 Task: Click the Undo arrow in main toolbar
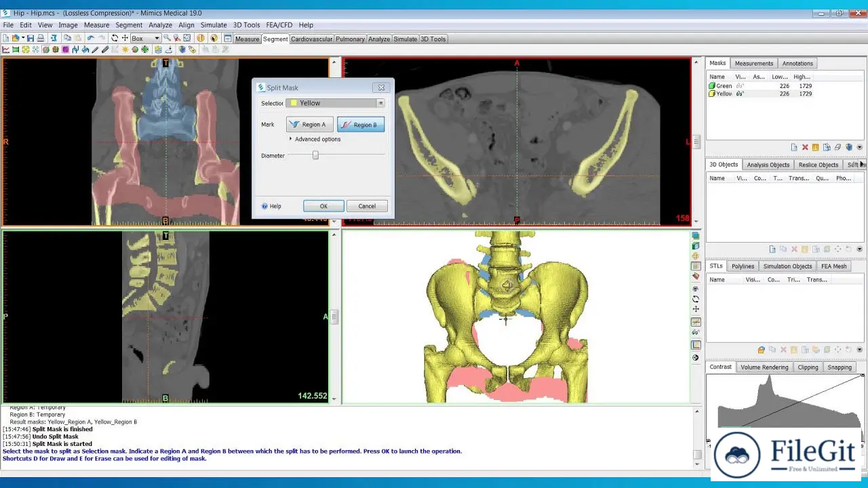point(91,39)
